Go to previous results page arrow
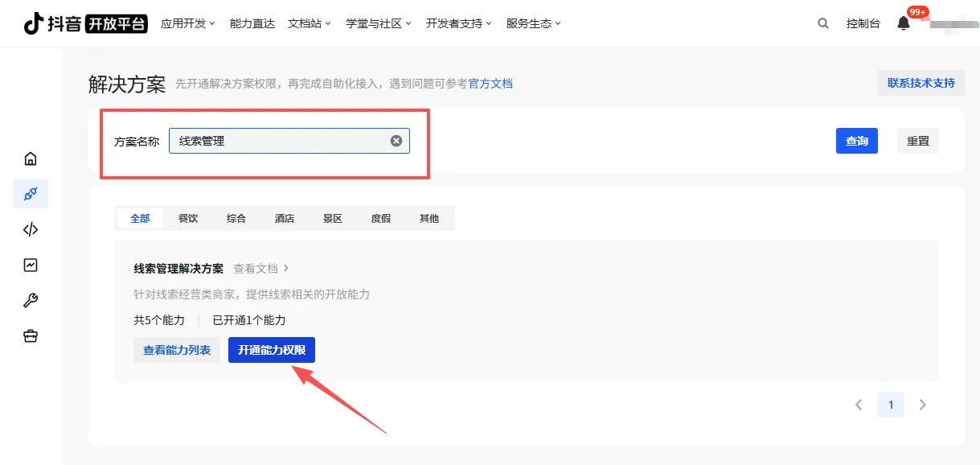This screenshot has height=465, width=980. [859, 405]
